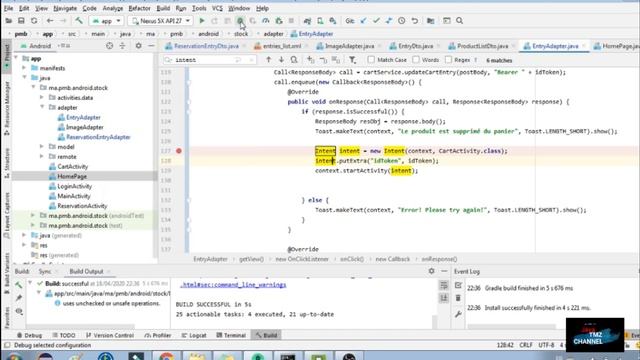Viewport: 640px width, 360px height.
Task: Open the TODO tool window
Action: point(64,335)
